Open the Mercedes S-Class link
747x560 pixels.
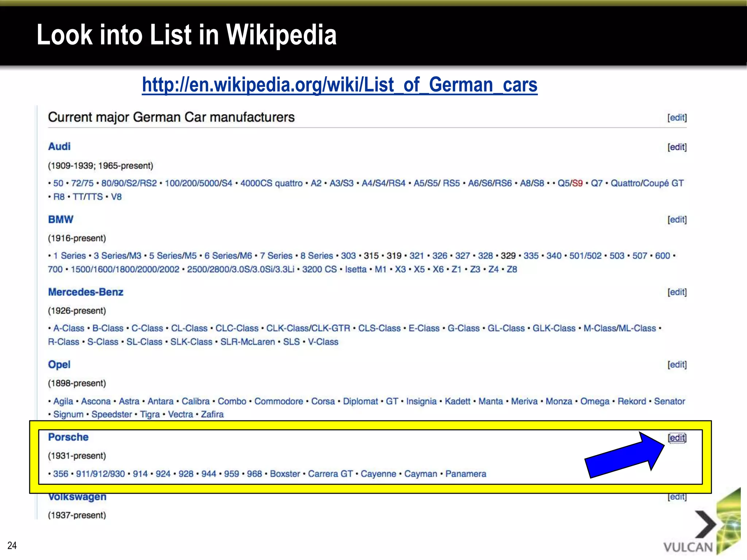[102, 342]
